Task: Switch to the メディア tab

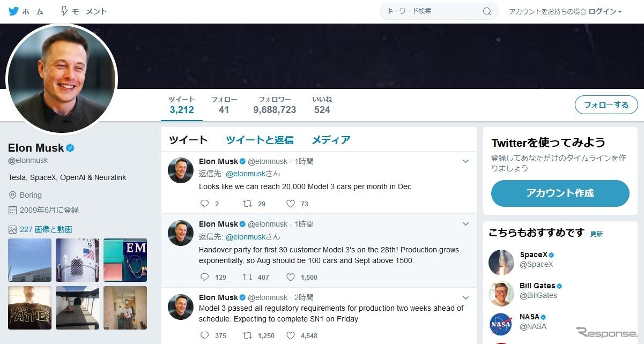Action: pos(331,140)
